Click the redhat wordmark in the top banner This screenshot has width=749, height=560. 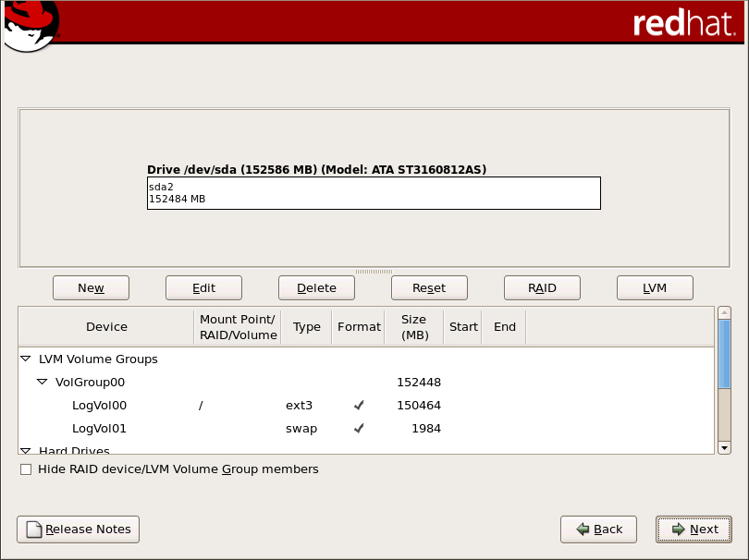pyautogui.click(x=684, y=25)
